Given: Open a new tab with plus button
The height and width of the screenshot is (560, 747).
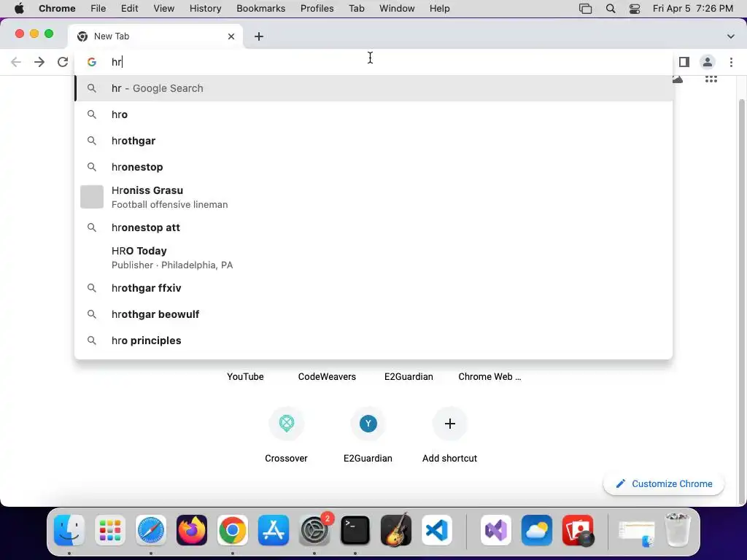Looking at the screenshot, I should pos(259,36).
